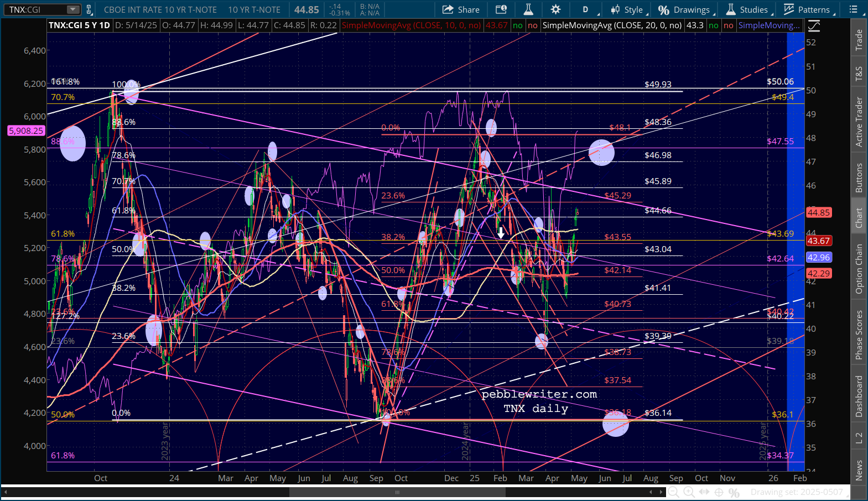868x501 pixels.
Task: Open the Share menu
Action: coord(461,9)
